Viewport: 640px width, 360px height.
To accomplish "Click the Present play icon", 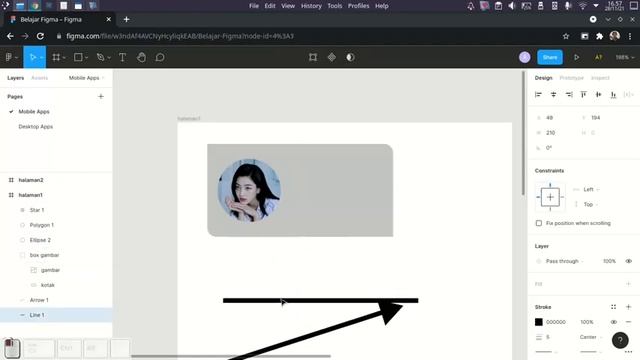I will [x=576, y=57].
